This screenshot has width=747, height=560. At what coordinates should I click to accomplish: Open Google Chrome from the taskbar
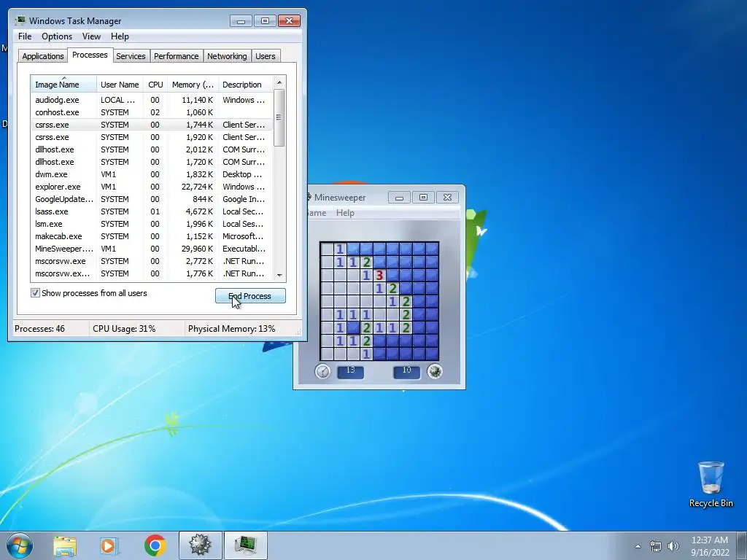155,545
